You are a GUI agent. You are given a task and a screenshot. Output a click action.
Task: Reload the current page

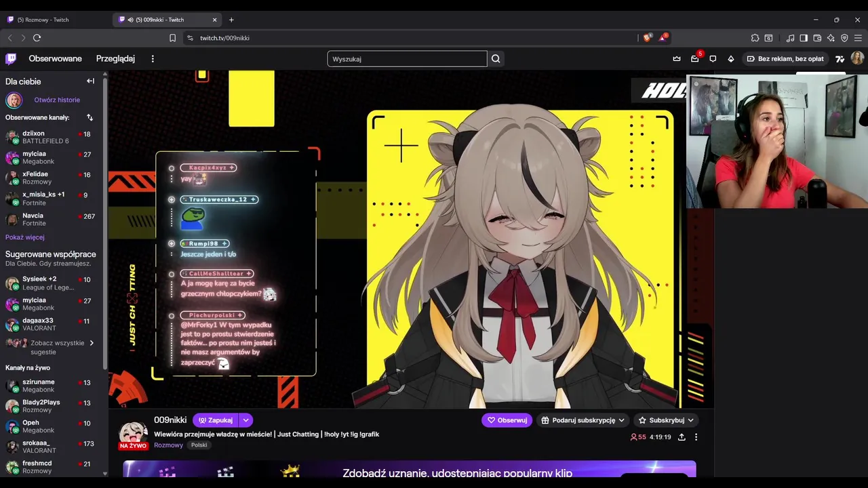click(37, 38)
